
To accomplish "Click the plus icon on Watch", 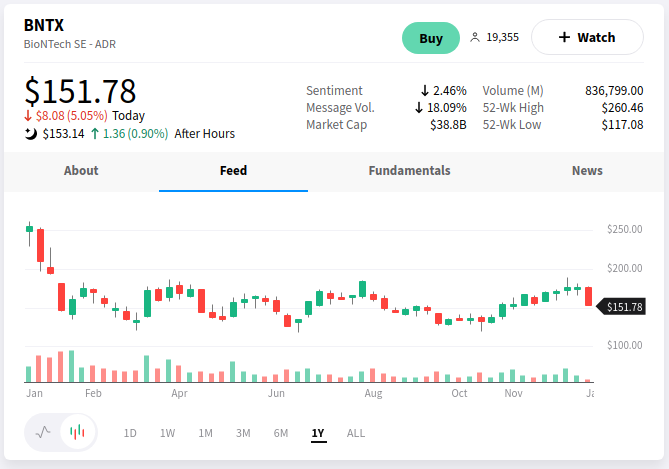I will click(x=563, y=38).
